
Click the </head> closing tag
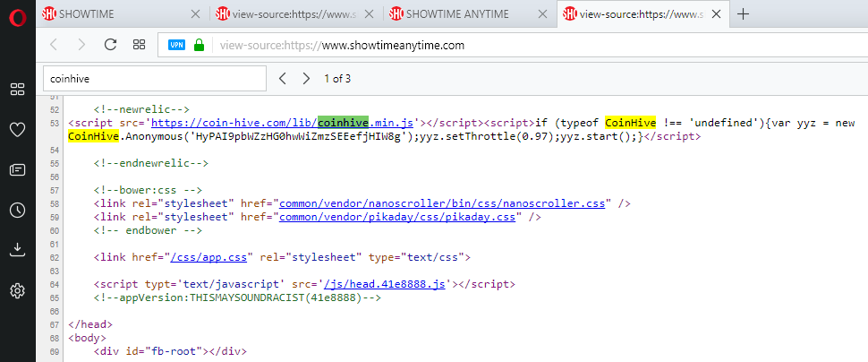pyautogui.click(x=90, y=325)
